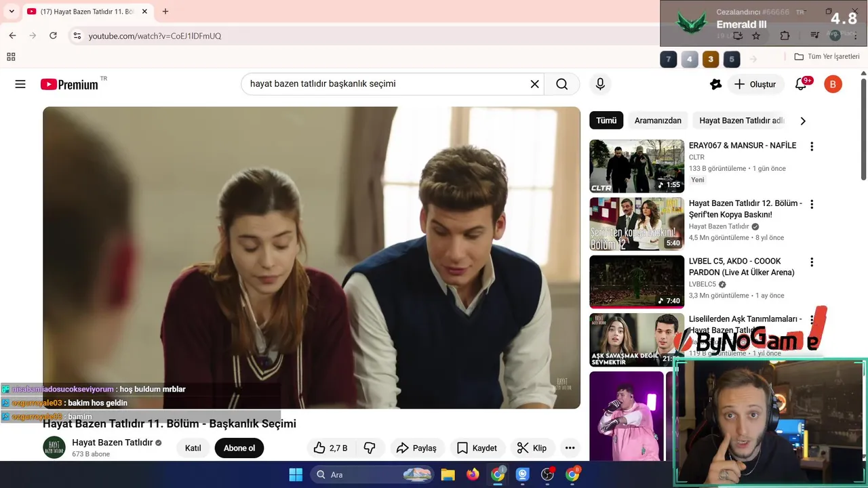The height and width of the screenshot is (488, 868).
Task: Open File Explorer from the taskbar
Action: coord(448,474)
